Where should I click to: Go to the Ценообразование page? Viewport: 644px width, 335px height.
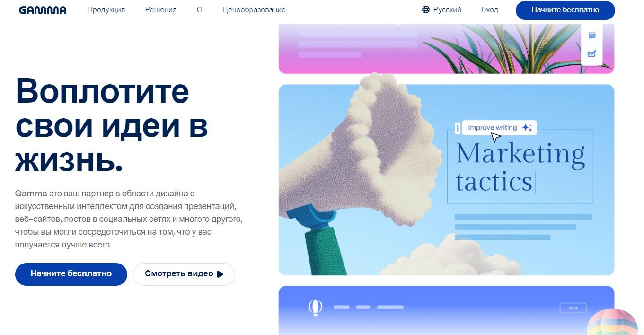tap(254, 9)
